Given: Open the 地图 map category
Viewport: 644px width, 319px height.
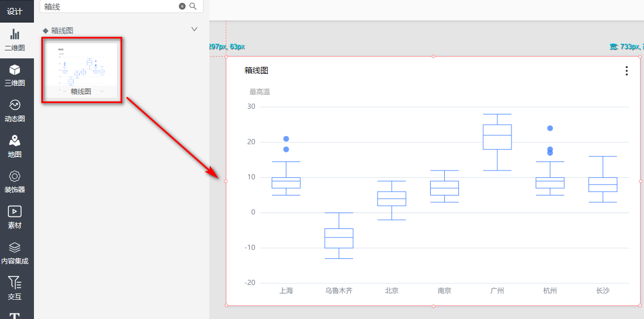Looking at the screenshot, I should [15, 146].
